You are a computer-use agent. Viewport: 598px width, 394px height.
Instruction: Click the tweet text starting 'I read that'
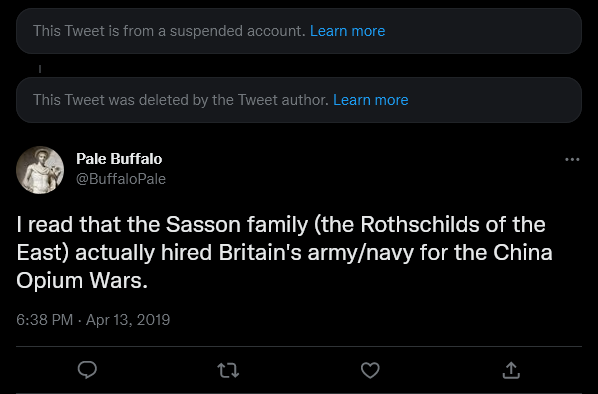click(284, 252)
